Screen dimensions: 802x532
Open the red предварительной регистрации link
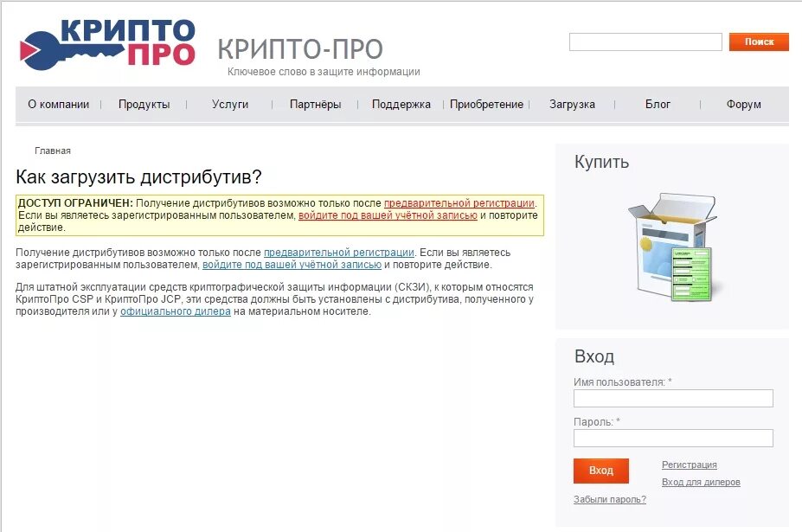[x=459, y=203]
